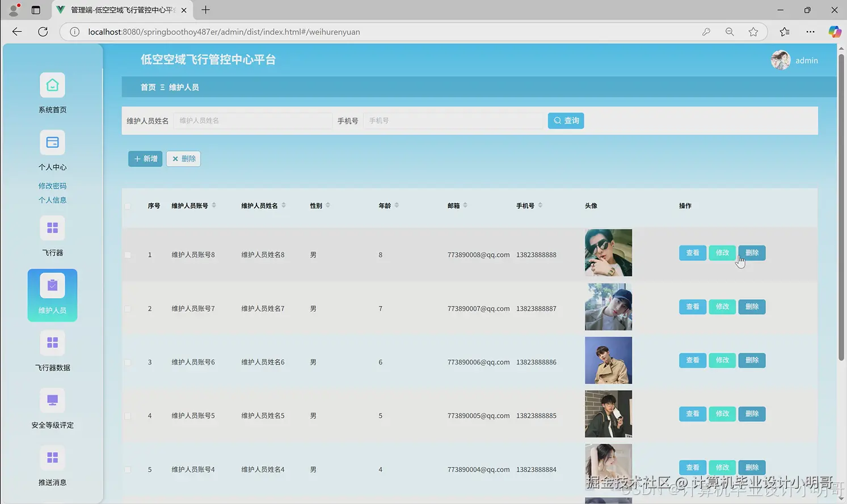The image size is (847, 504).
Task: Click the 查询 search button
Action: point(566,121)
